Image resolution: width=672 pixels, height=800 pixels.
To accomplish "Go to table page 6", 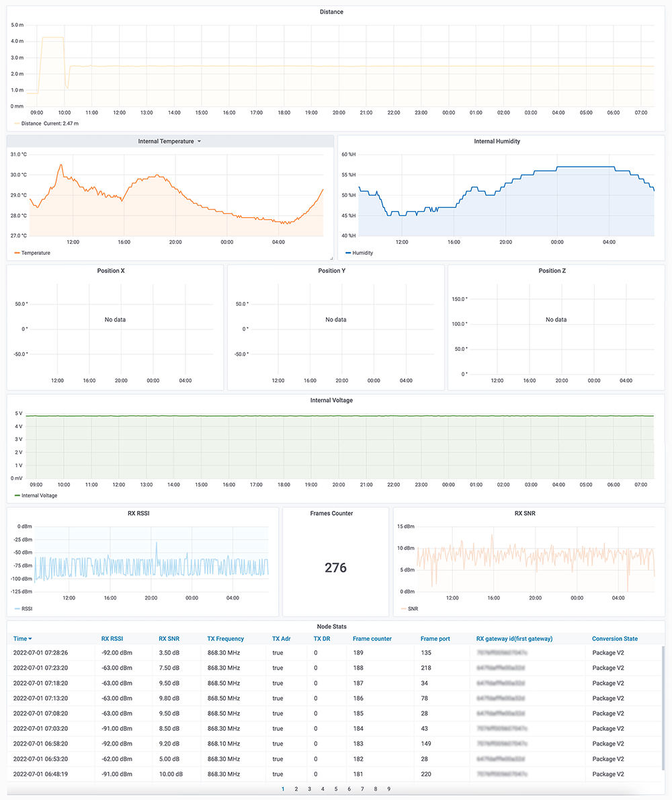I will coord(349,789).
